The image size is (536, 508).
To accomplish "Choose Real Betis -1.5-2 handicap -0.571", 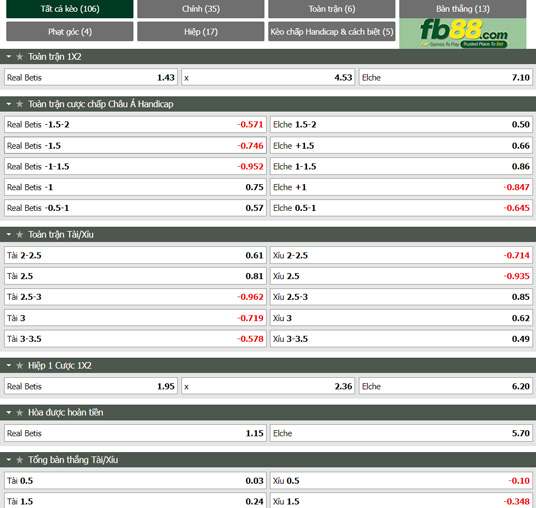I will click(x=135, y=124).
